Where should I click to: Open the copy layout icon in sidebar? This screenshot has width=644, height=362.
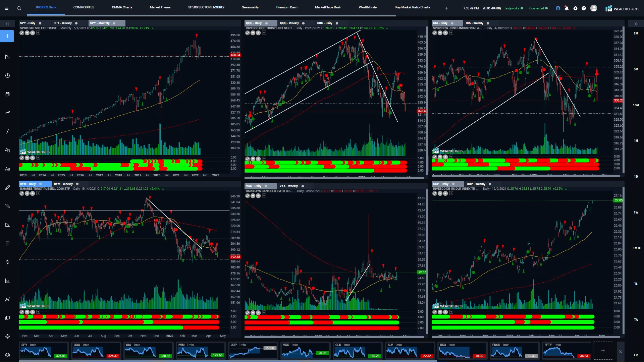(7, 318)
